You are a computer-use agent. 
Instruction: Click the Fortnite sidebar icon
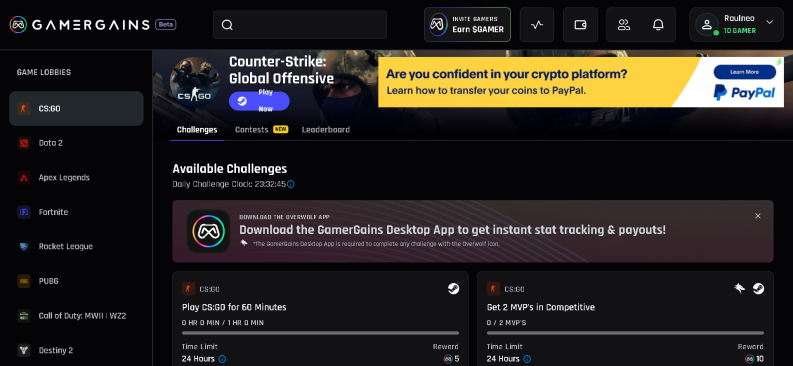pos(24,212)
